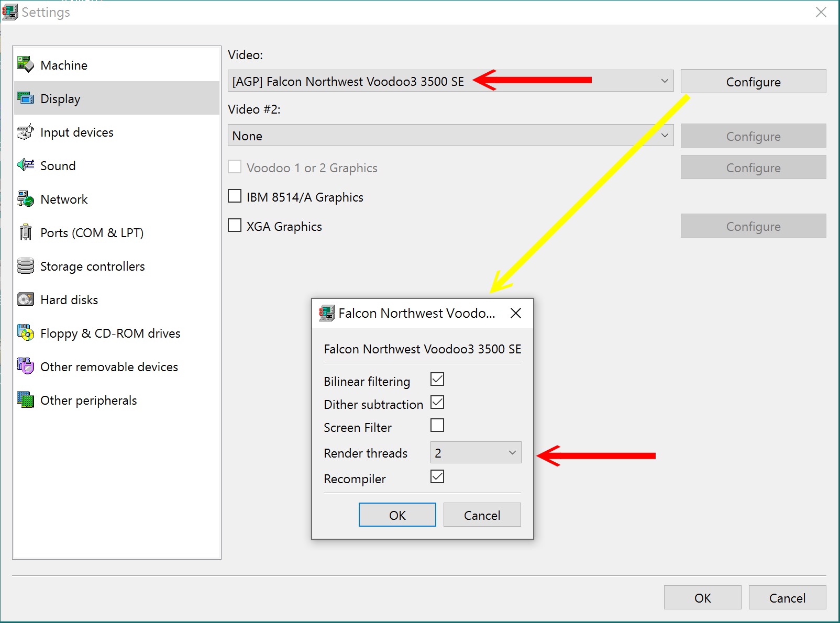Confirm Voodoo3 dialog with OK

point(397,515)
